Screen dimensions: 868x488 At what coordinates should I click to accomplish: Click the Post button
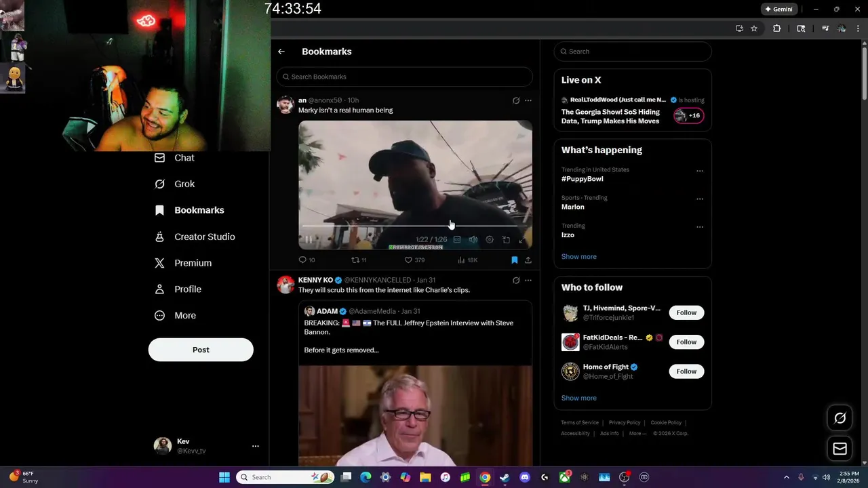201,350
